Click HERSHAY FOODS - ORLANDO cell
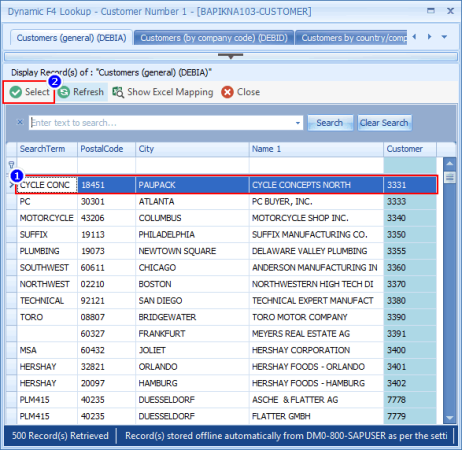 316,367
